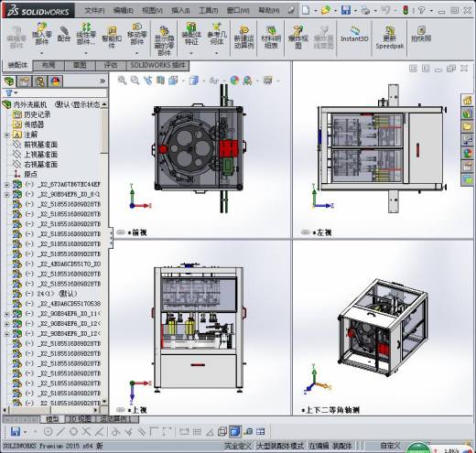The width and height of the screenshot is (476, 453).
Task: Open the 工具 Tools menu
Action: pyautogui.click(x=209, y=10)
